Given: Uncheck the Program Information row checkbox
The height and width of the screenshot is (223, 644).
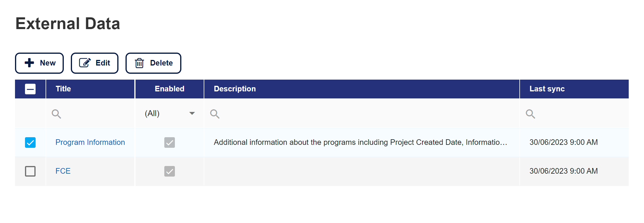Looking at the screenshot, I should tap(30, 142).
